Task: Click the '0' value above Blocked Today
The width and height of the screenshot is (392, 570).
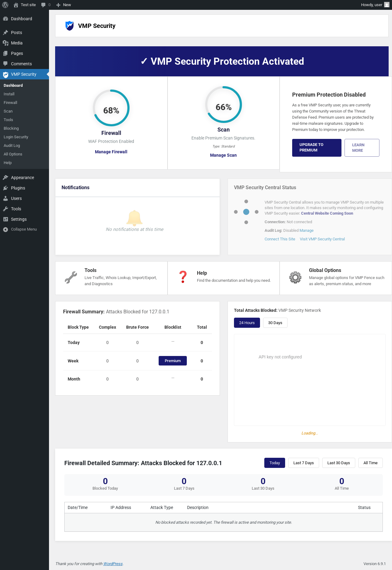Action: click(105, 481)
